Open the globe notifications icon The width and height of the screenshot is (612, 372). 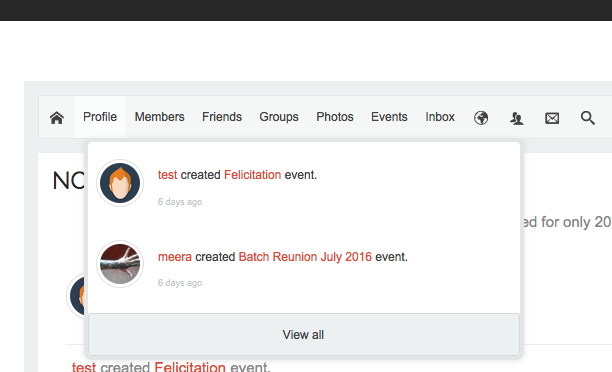coord(481,117)
